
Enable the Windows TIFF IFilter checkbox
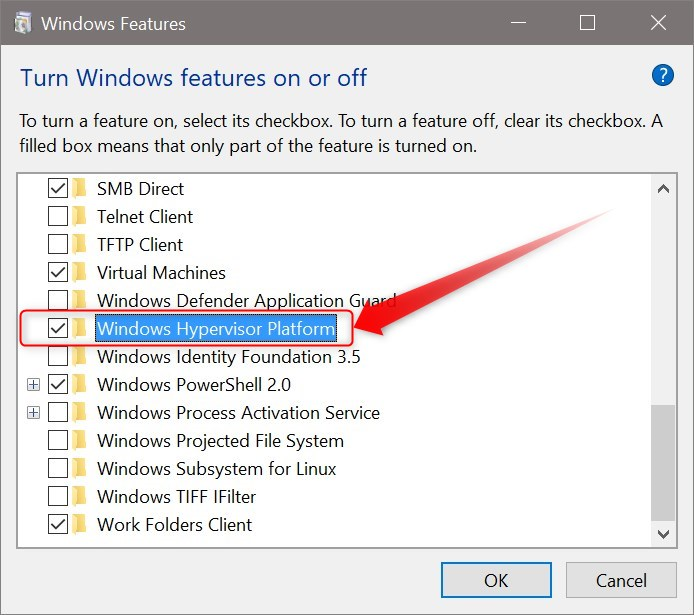[58, 496]
